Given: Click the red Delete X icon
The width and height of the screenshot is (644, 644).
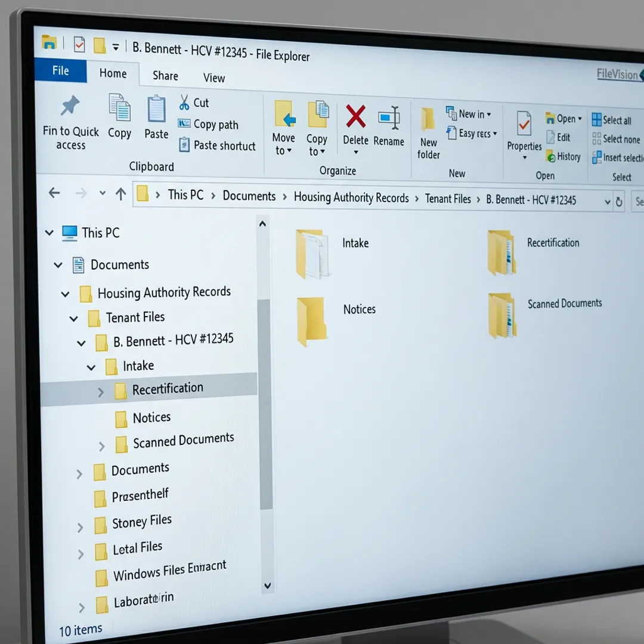Looking at the screenshot, I should click(x=355, y=116).
